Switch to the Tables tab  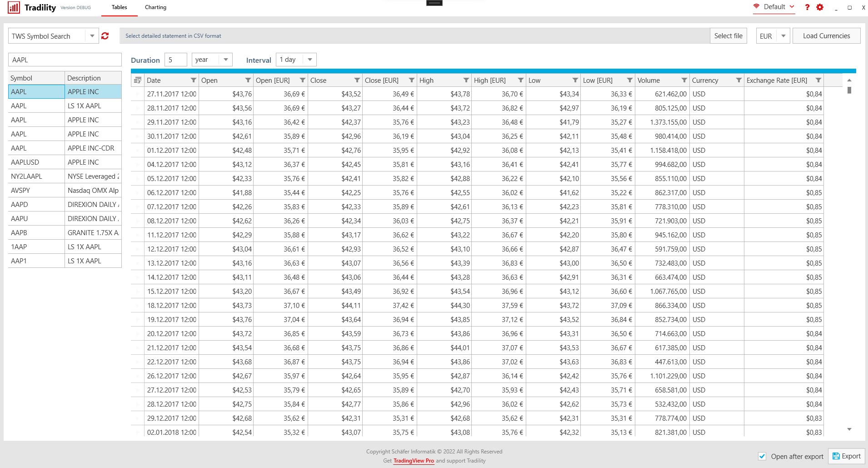119,7
